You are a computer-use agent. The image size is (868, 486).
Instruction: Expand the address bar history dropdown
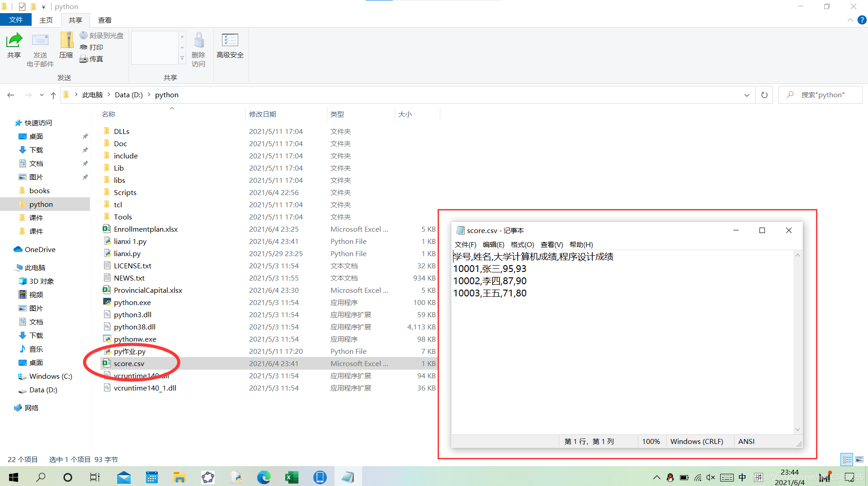(x=746, y=95)
